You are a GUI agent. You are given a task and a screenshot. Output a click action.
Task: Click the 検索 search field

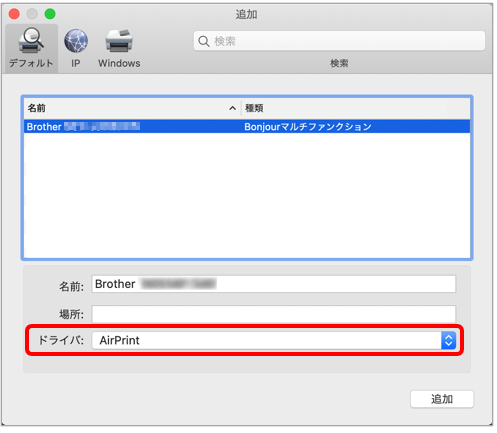coord(339,41)
